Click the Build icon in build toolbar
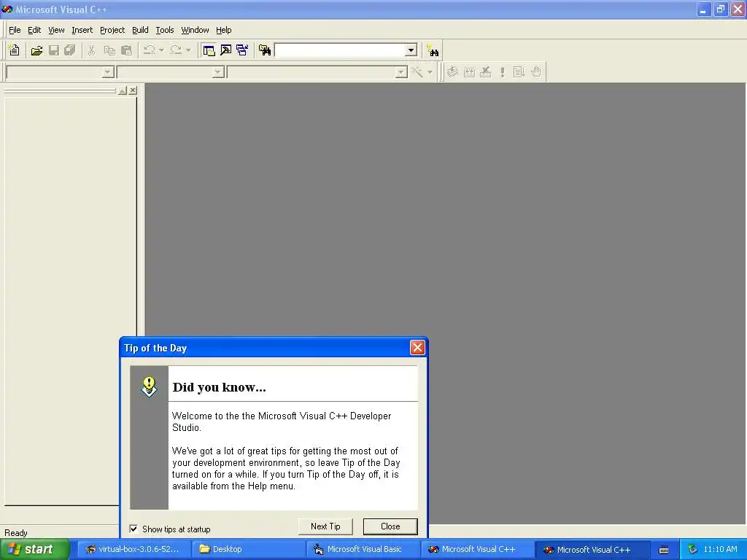The image size is (747, 560). [469, 72]
